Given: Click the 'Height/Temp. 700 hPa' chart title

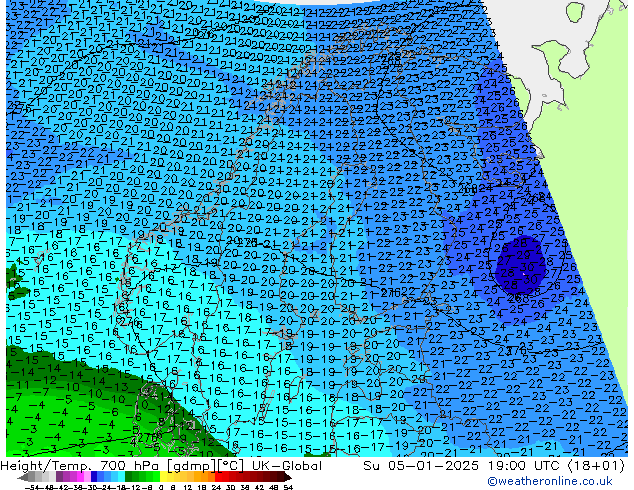Looking at the screenshot, I should pyautogui.click(x=79, y=466).
